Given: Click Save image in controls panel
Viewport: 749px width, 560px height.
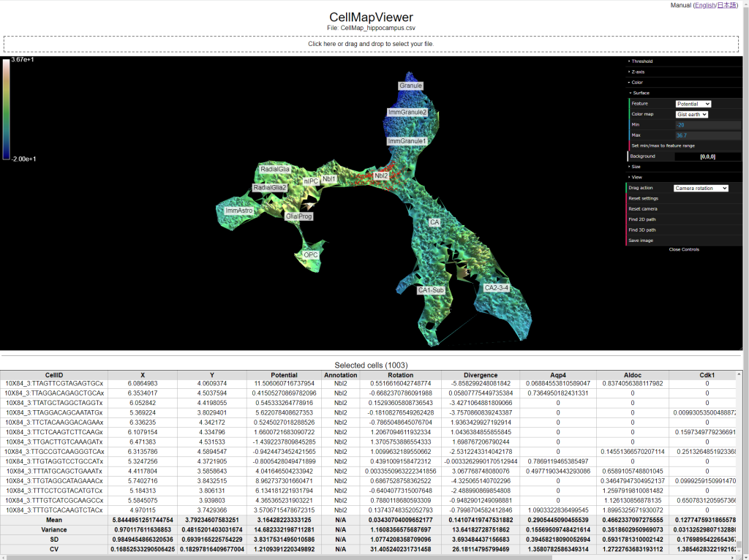Looking at the screenshot, I should 641,241.
